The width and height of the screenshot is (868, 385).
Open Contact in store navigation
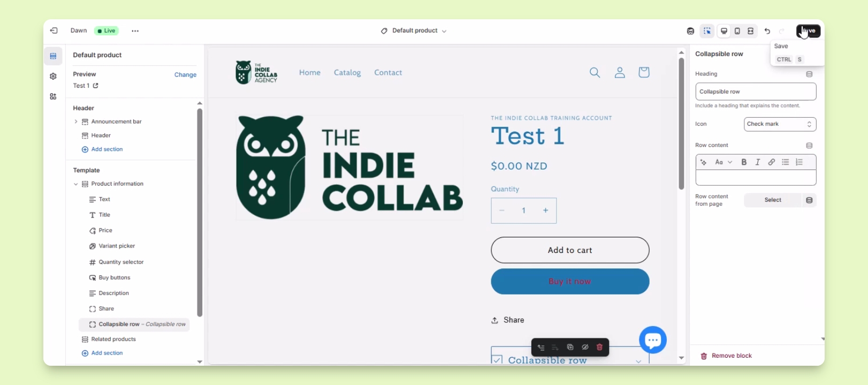pos(388,73)
